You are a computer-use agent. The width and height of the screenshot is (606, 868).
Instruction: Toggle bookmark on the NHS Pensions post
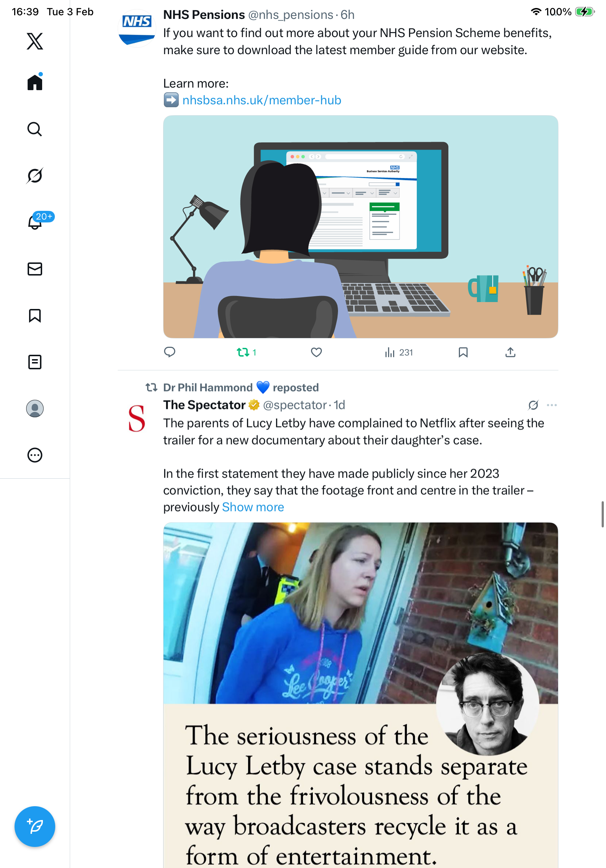coord(463,352)
